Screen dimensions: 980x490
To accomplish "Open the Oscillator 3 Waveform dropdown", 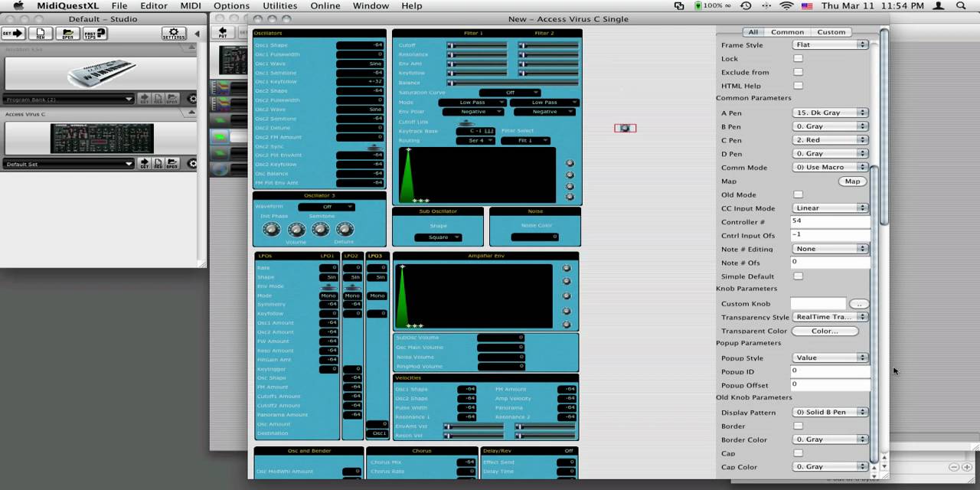I will [x=326, y=207].
